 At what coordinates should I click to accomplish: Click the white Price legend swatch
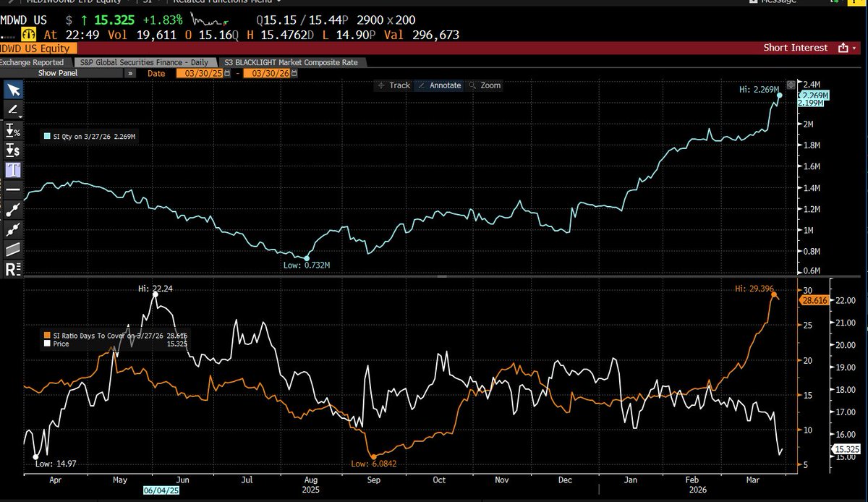click(48, 344)
